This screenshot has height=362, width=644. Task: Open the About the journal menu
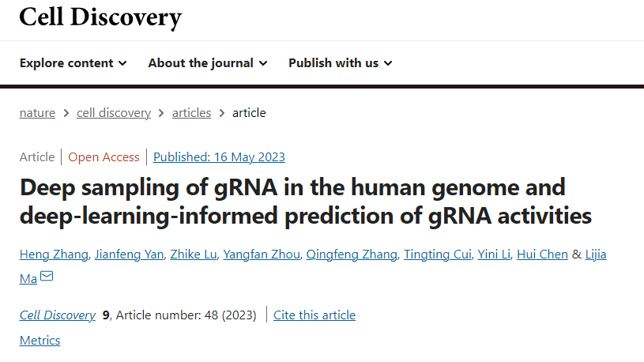pyautogui.click(x=208, y=63)
